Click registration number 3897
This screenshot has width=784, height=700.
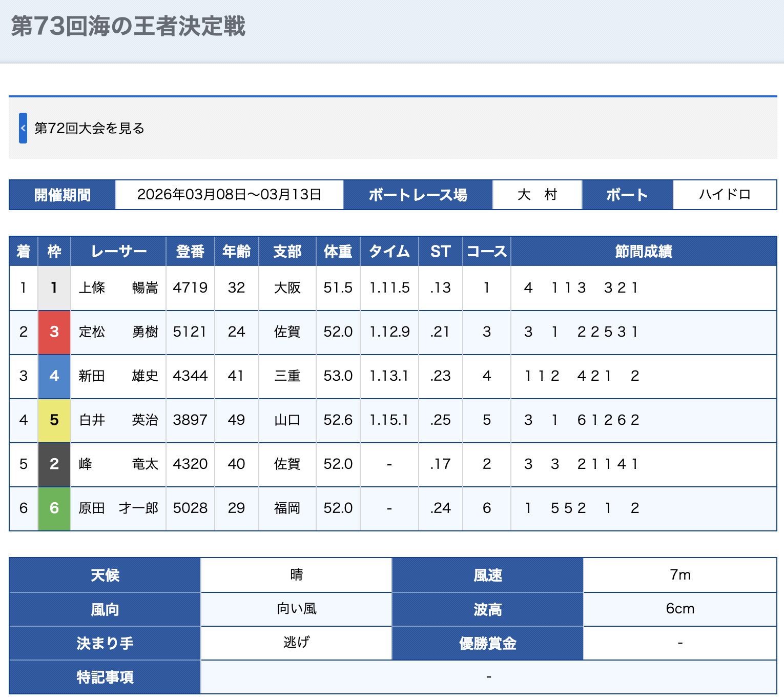pyautogui.click(x=190, y=420)
